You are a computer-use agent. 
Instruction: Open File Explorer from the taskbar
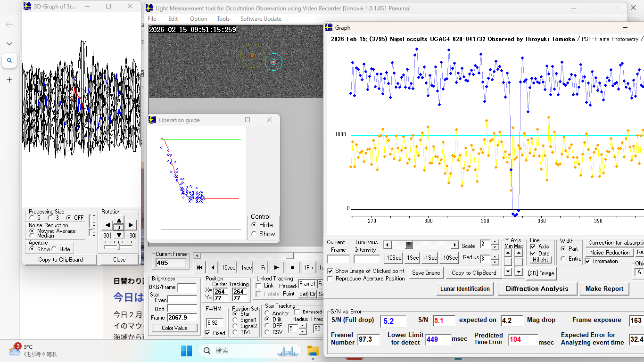(x=313, y=351)
